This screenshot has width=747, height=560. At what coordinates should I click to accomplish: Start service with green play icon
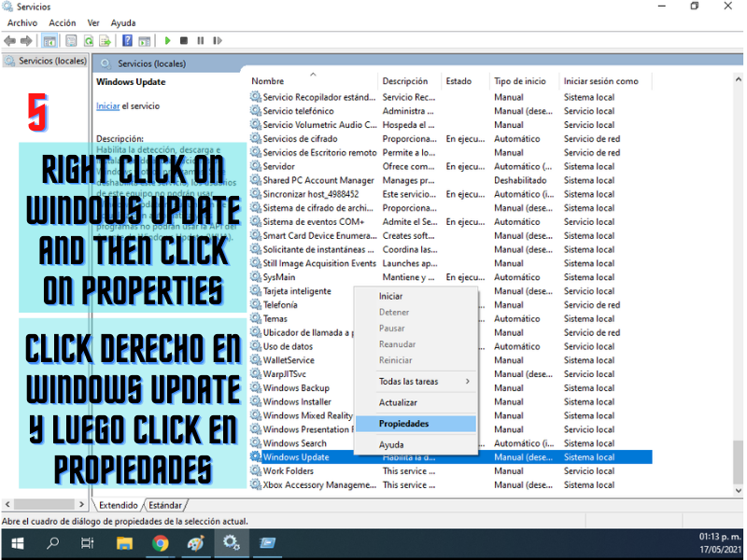pos(167,41)
